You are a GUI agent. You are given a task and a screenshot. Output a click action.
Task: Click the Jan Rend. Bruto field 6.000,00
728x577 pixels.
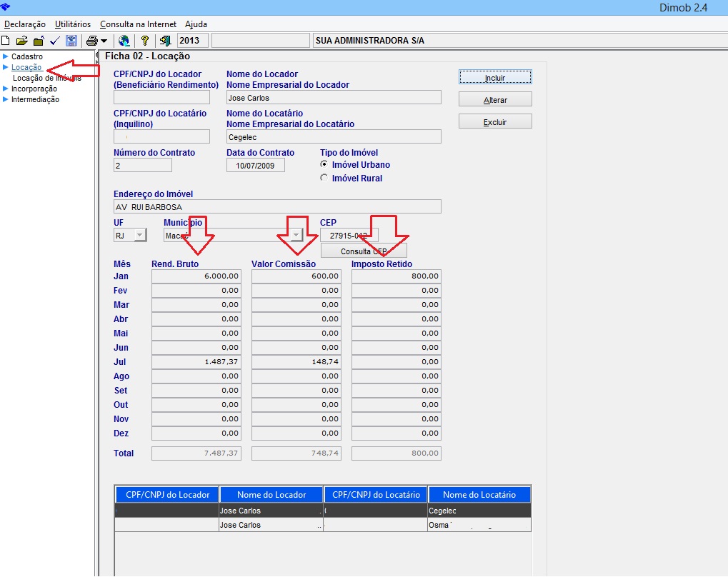coord(196,276)
